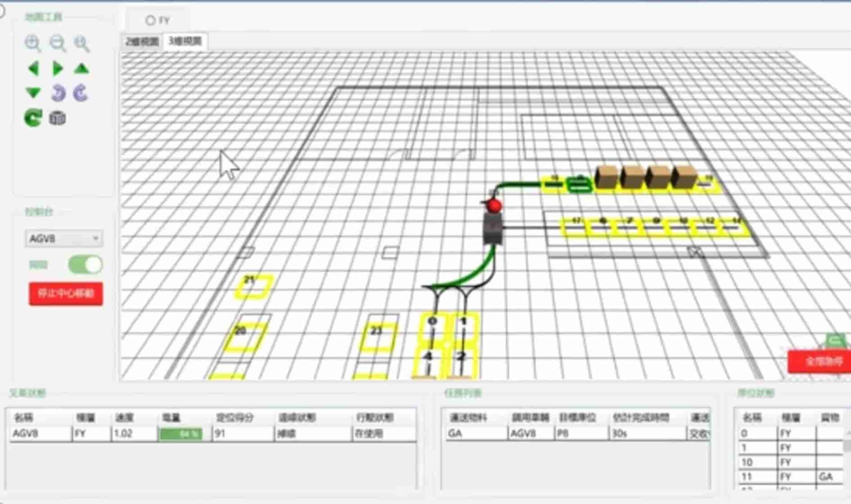Click the green circular refresh icon
The height and width of the screenshot is (504, 851).
point(33,118)
